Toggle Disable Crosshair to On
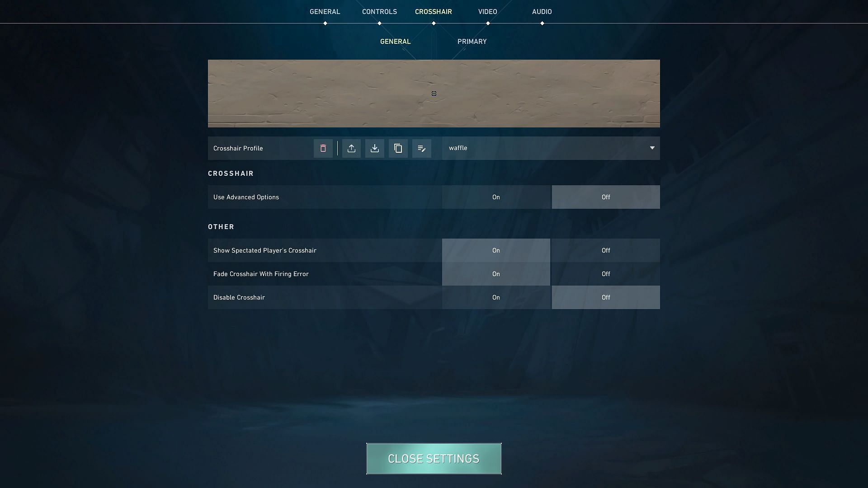 496,297
